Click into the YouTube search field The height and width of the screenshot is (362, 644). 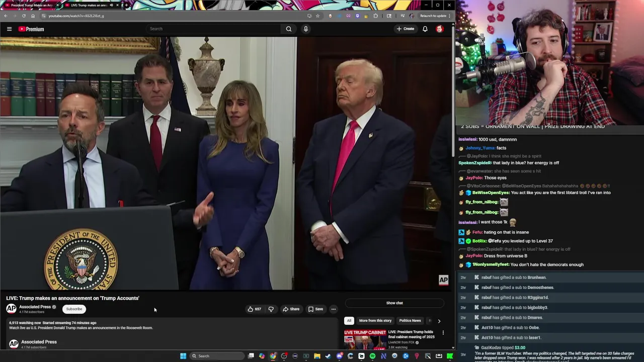click(214, 29)
